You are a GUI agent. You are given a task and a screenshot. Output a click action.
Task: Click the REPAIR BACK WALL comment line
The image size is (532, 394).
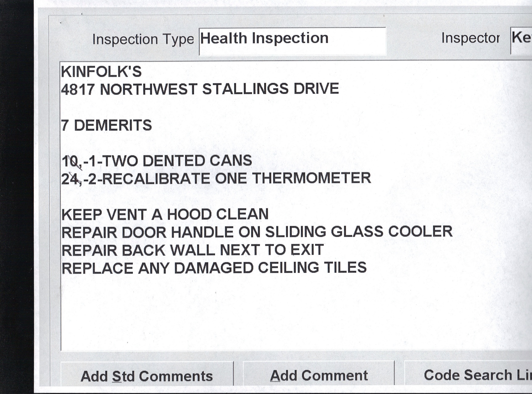coord(192,250)
